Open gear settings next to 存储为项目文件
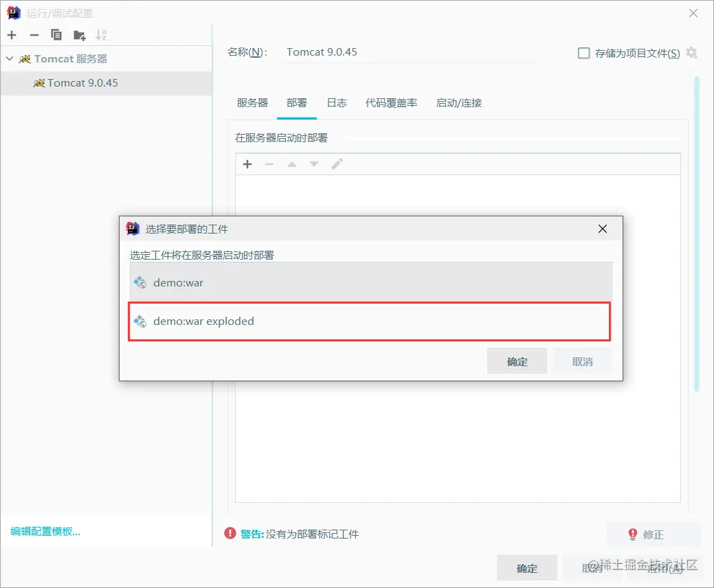 pyautogui.click(x=691, y=53)
